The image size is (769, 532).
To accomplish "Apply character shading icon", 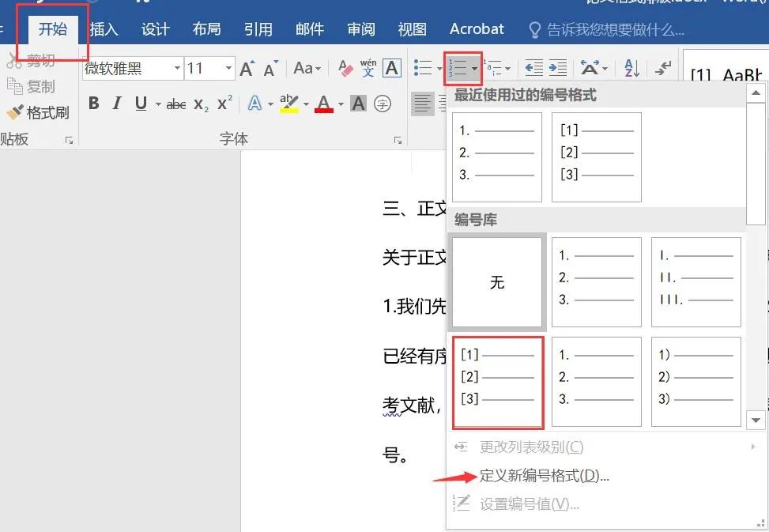I will pyautogui.click(x=359, y=104).
